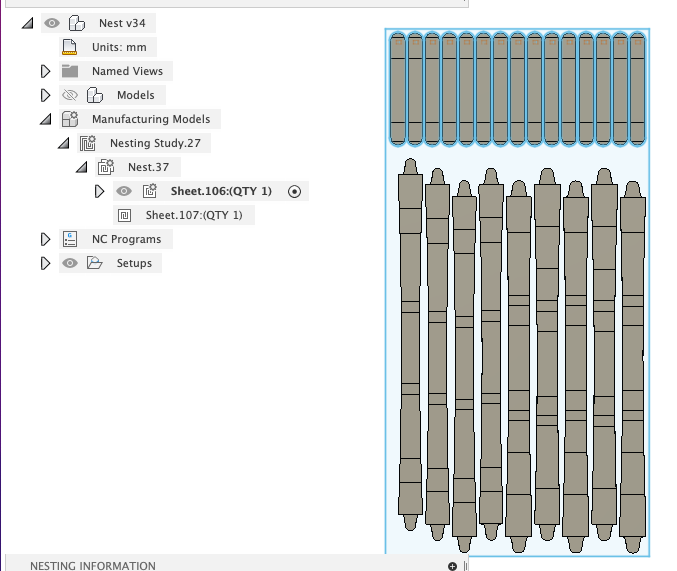Select the Units: mm entry
The image size is (677, 571).
tap(119, 47)
